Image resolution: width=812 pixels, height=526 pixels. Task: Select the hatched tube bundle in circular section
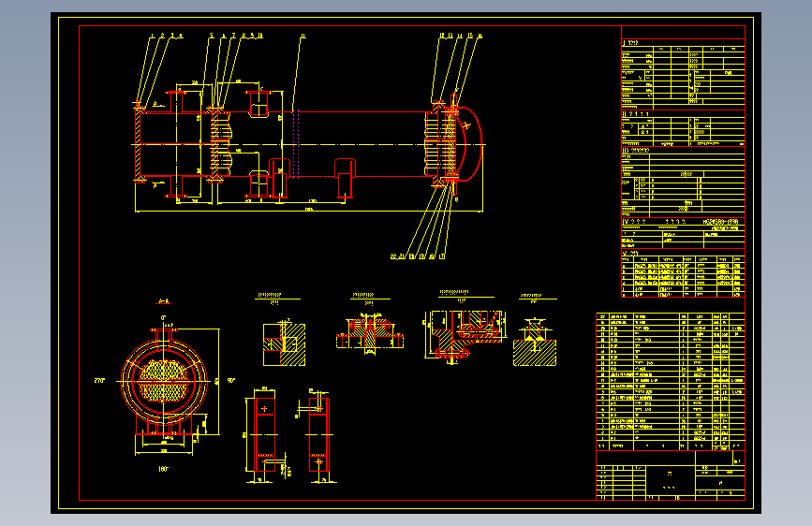pyautogui.click(x=164, y=381)
